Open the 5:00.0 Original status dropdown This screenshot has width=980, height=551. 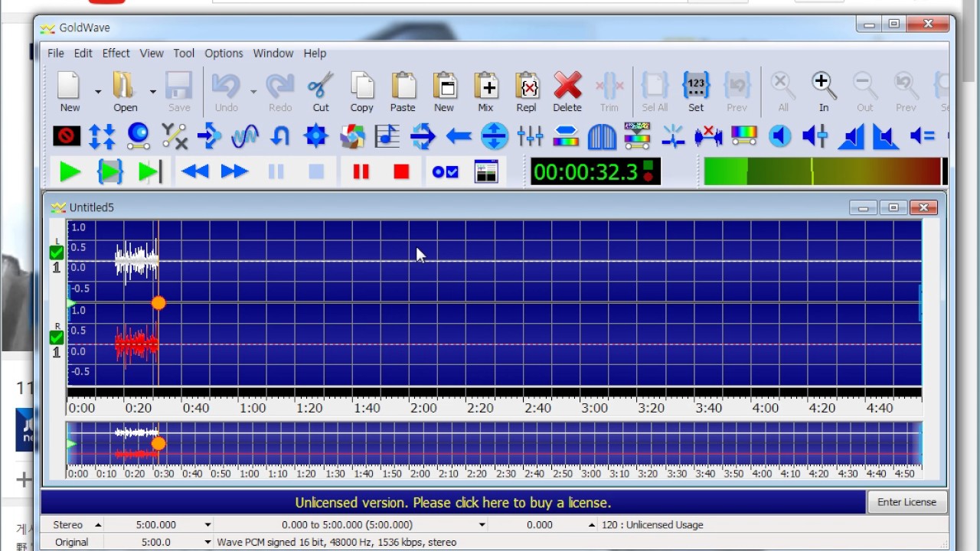(x=207, y=542)
